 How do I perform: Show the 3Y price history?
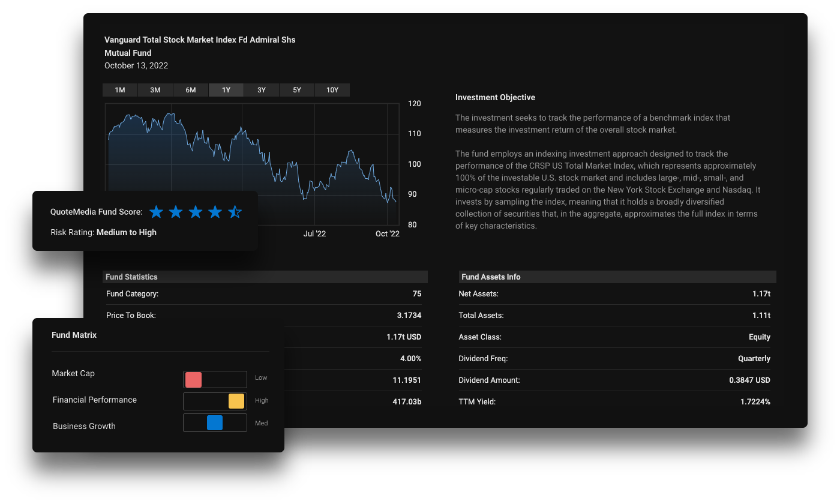click(x=262, y=90)
